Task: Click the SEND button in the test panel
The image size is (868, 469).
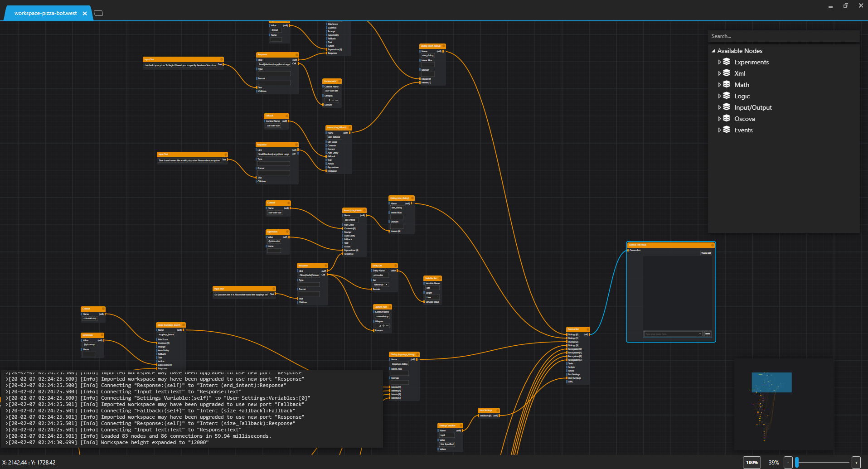Action: point(708,334)
